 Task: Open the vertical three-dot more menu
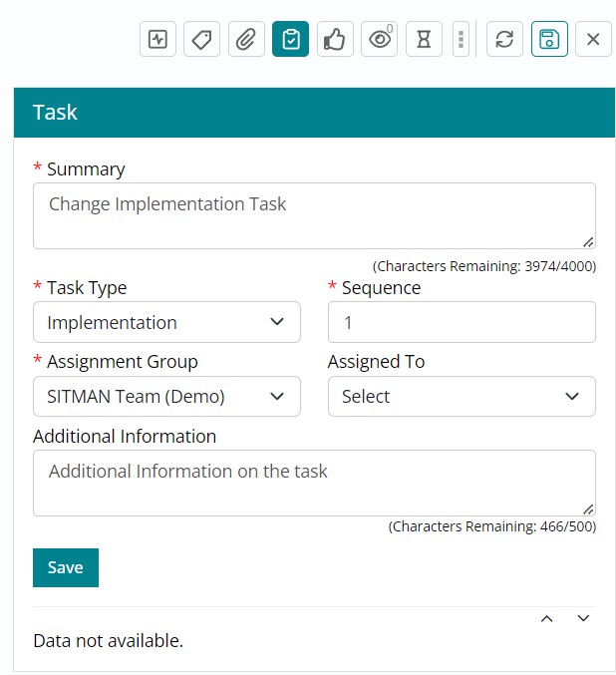pyautogui.click(x=461, y=40)
